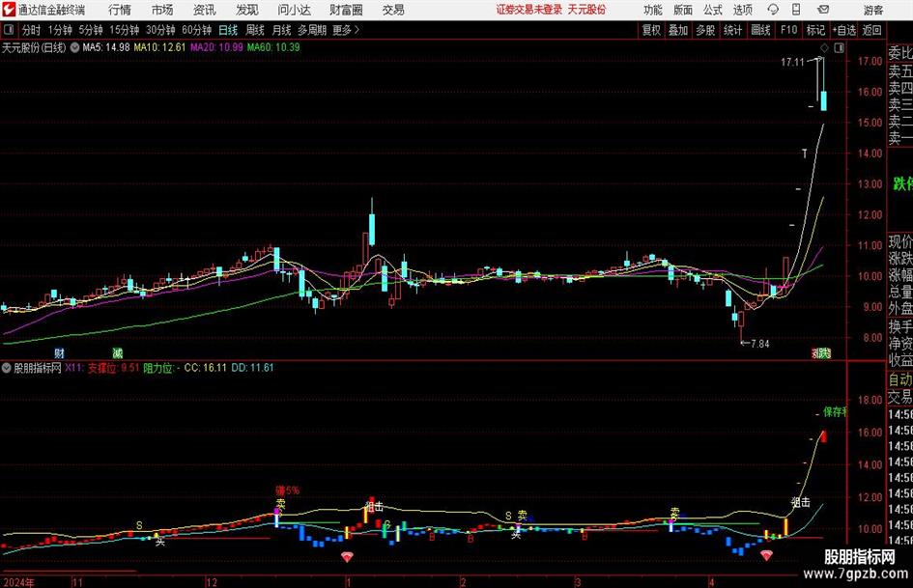Click the 2024年 date axis label

(x=18, y=582)
